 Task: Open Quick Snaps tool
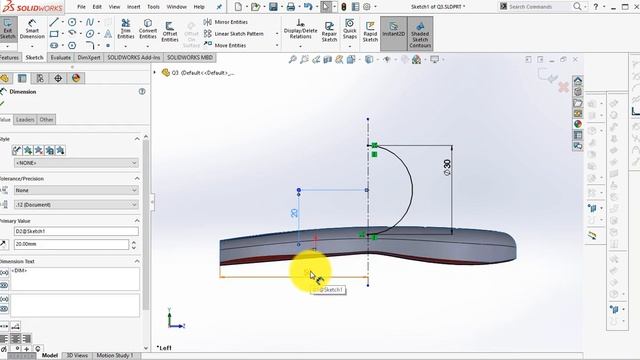350,29
